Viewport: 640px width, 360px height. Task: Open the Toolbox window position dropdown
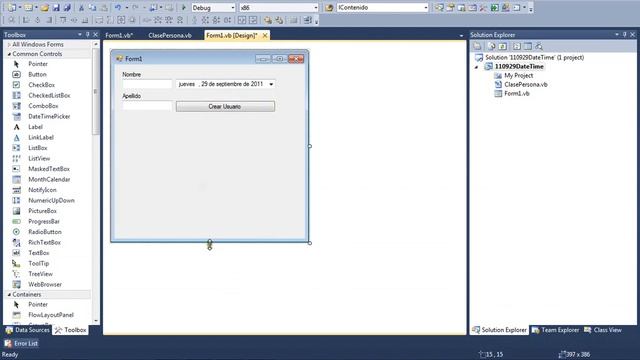click(80, 35)
